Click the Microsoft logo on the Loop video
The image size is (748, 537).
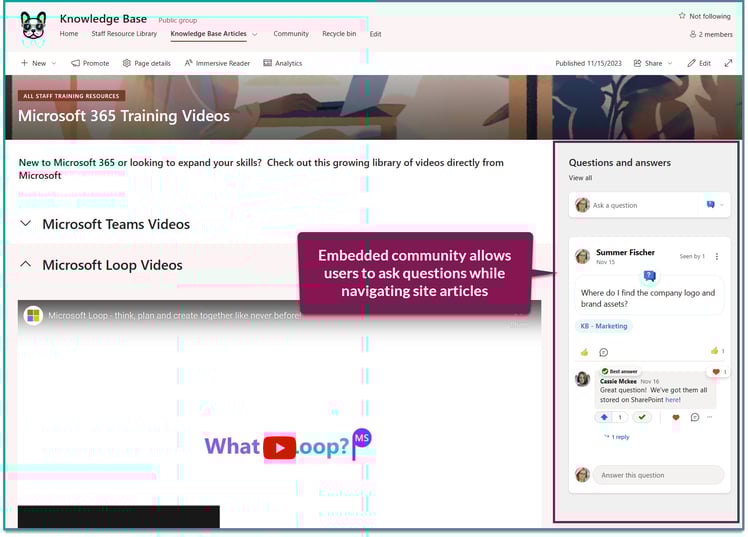[33, 316]
